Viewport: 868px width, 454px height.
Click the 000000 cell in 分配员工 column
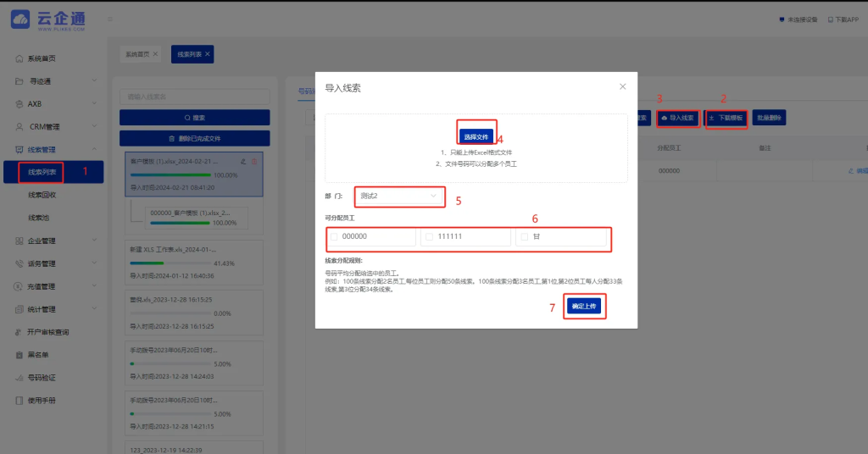tap(669, 171)
